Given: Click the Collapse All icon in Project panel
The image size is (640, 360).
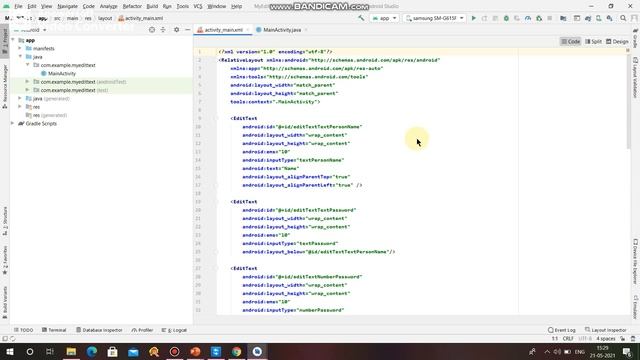Looking at the screenshot, I should [163, 30].
